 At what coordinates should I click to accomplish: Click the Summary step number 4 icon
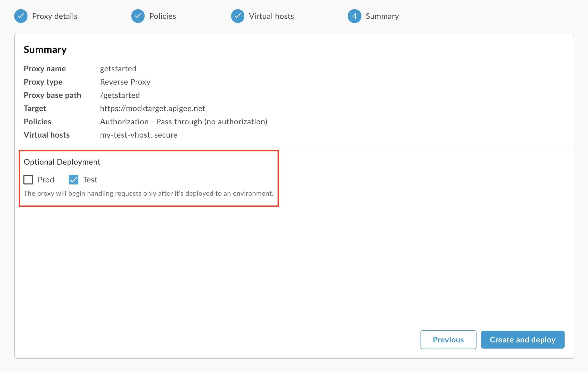(354, 16)
